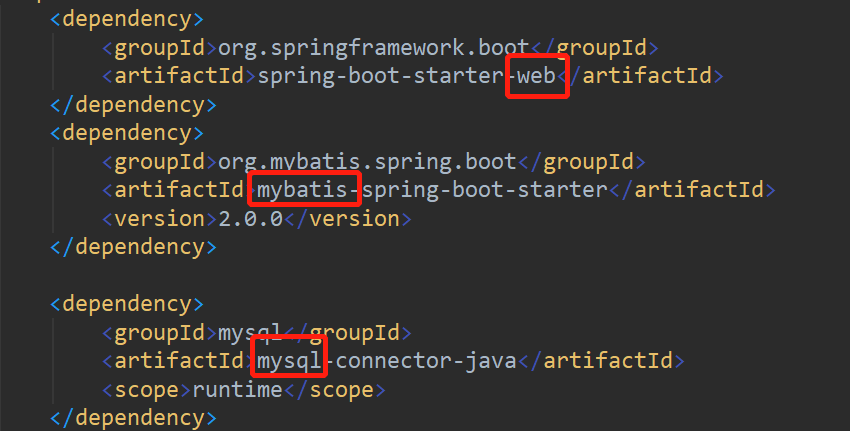Click the text org.springframework.boot
Image resolution: width=850 pixels, height=431 pixels.
373,48
